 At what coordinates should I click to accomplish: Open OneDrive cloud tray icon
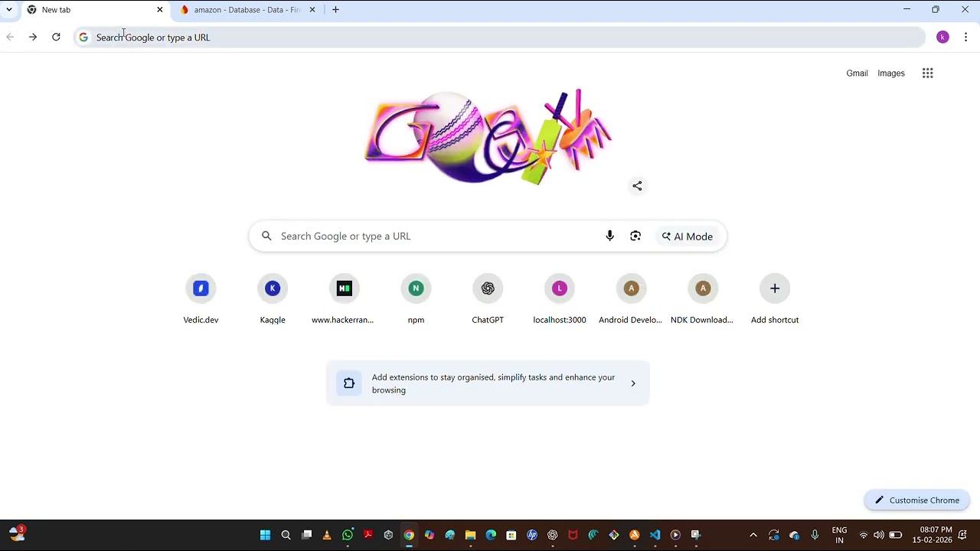point(794,535)
